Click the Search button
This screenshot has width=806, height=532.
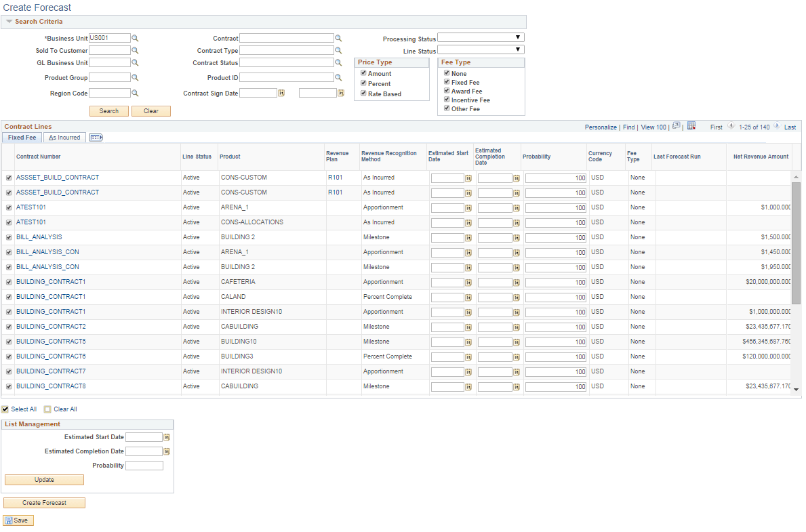point(108,110)
